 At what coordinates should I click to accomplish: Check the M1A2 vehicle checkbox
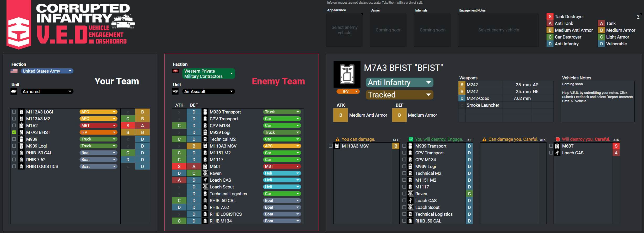[x=14, y=126]
